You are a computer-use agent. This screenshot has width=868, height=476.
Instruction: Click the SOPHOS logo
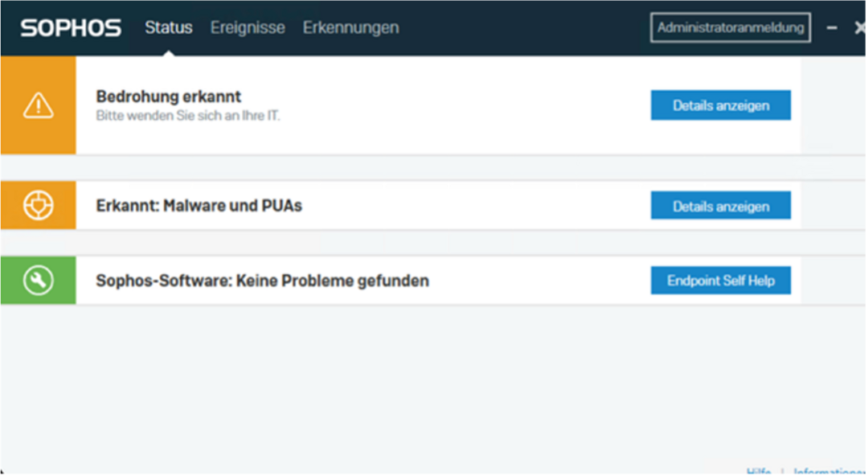point(70,27)
